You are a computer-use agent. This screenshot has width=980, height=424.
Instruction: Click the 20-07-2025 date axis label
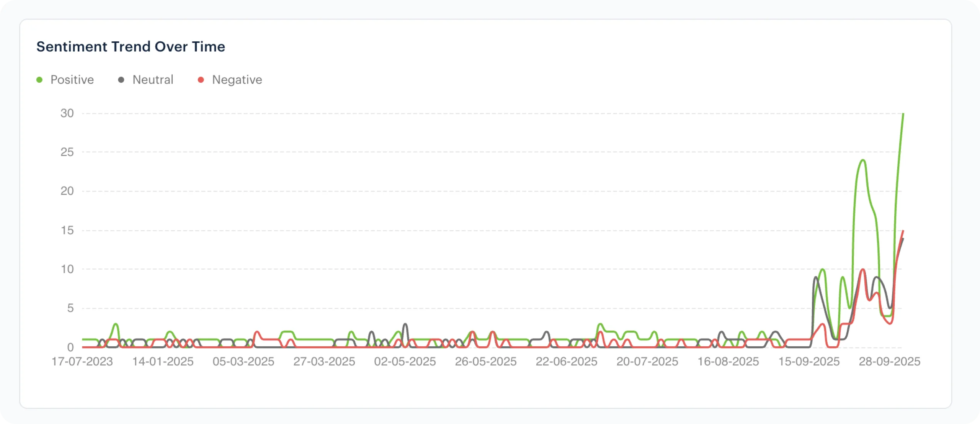(x=647, y=362)
